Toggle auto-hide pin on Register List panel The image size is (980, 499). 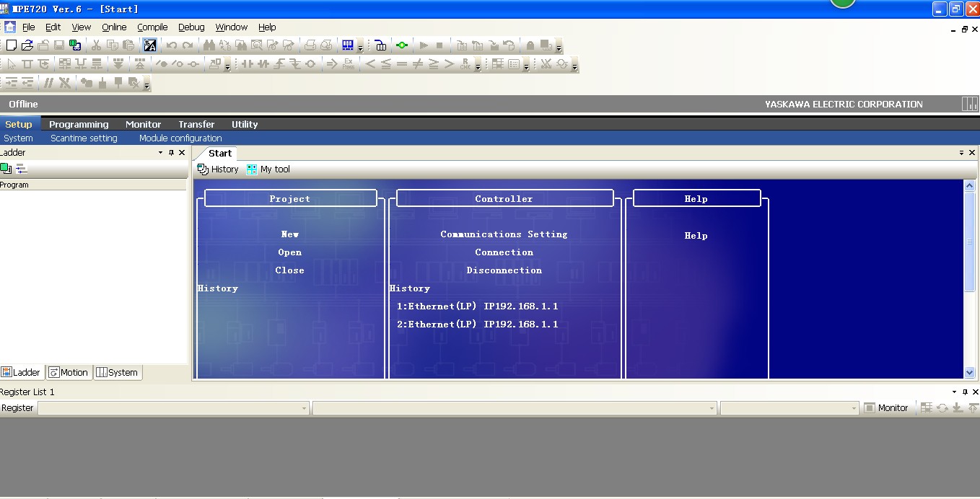(x=965, y=392)
